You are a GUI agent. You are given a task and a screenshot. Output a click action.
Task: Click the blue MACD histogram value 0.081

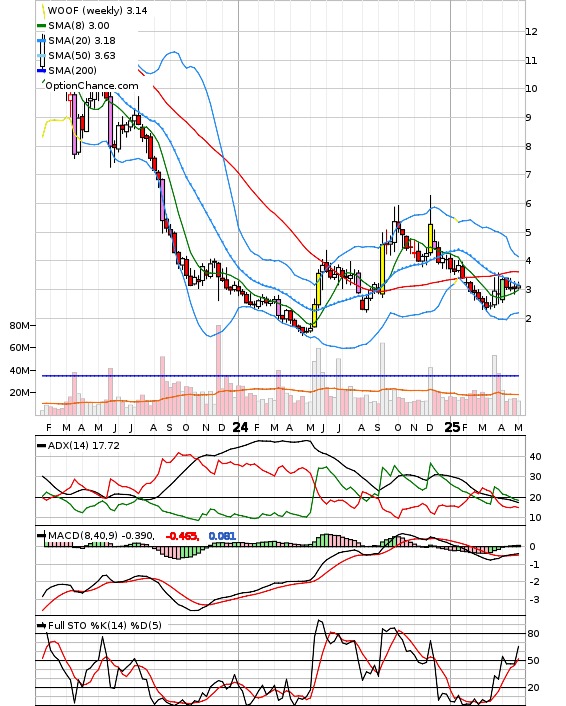point(222,536)
